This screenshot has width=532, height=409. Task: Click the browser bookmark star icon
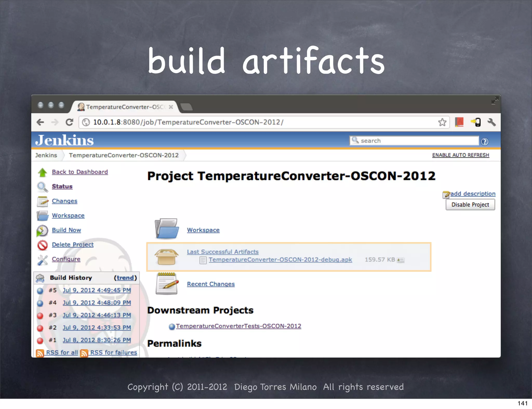click(442, 122)
